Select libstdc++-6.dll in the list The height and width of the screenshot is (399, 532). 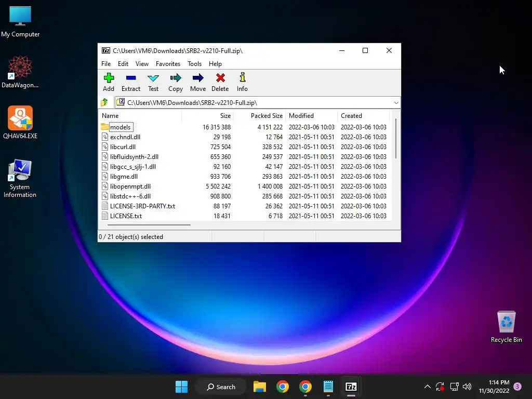click(245, 196)
